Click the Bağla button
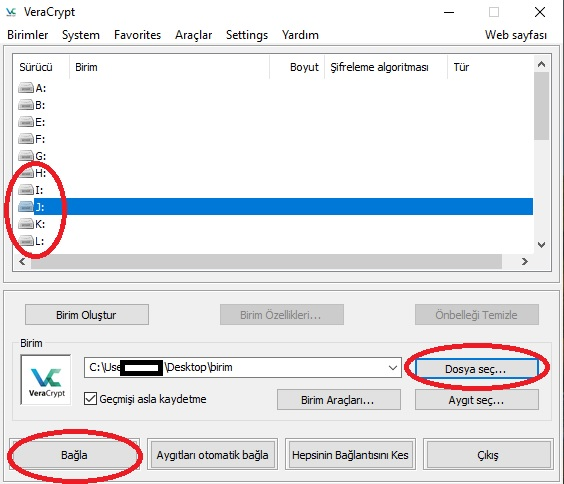564x484 pixels. tap(74, 455)
